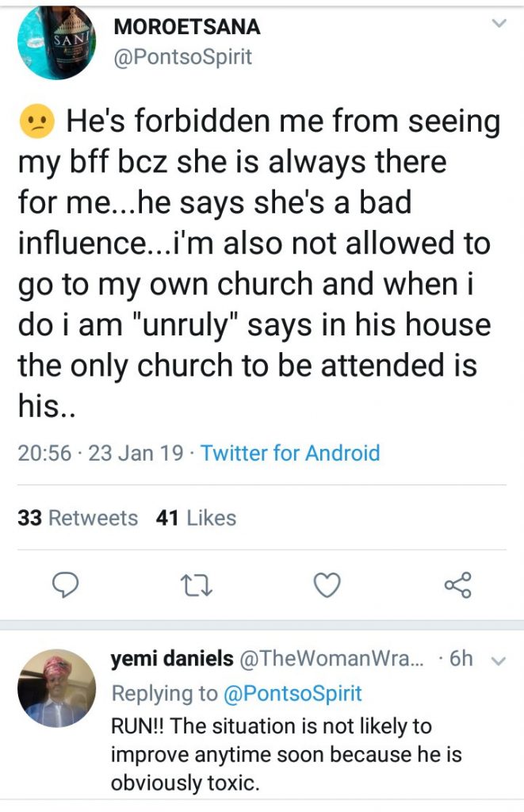The height and width of the screenshot is (812, 524).
Task: View the 33 Retweets list
Action: click(x=78, y=518)
